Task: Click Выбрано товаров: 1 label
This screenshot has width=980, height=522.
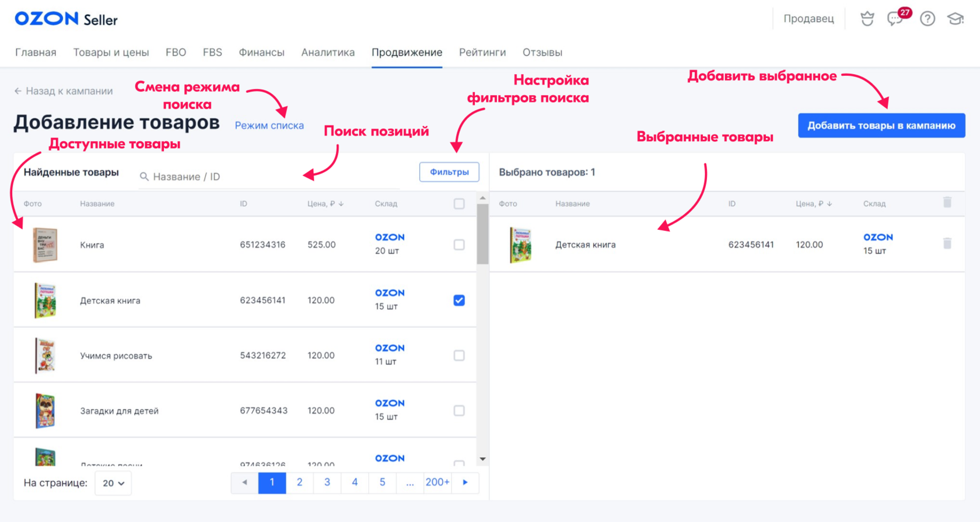Action: coord(547,172)
